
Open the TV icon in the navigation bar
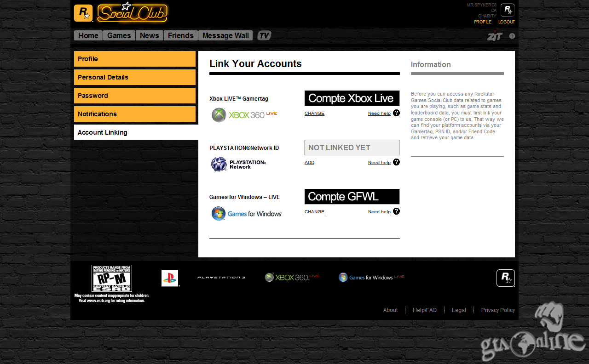pos(264,35)
